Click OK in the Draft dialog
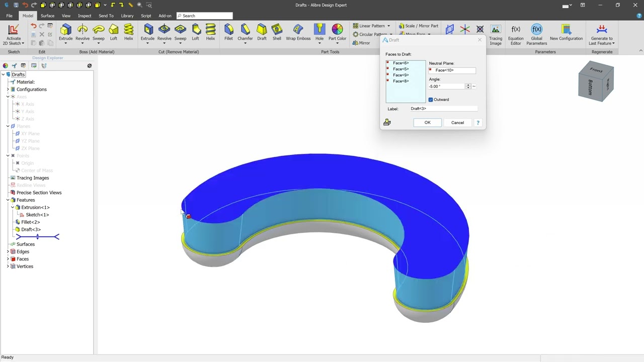The image size is (644, 362). [x=427, y=123]
